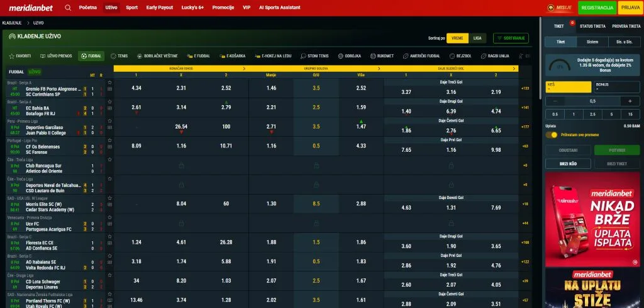Click the meridianbet logo
644x308 pixels.
[31, 8]
